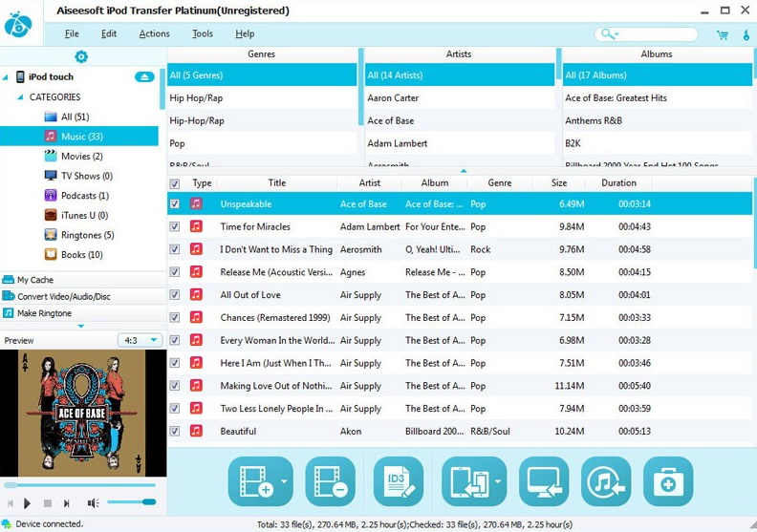Click the Play button in preview
Image resolution: width=757 pixels, height=532 pixels.
point(27,503)
